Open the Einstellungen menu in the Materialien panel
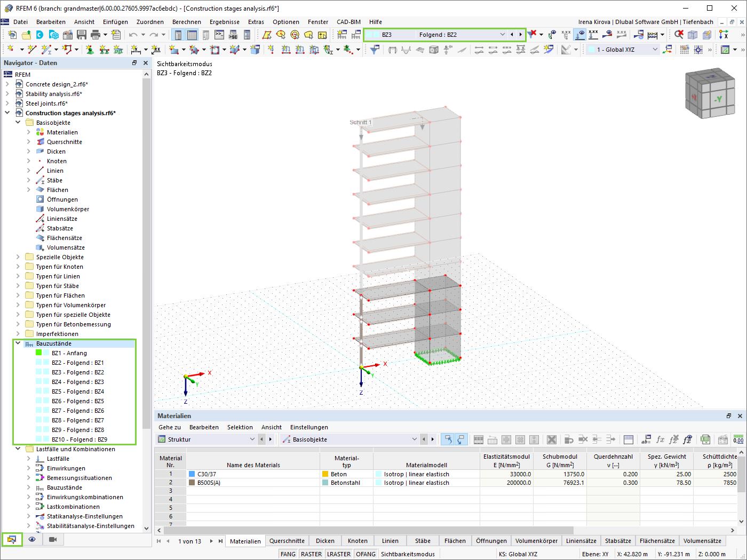747x560 pixels. 309,427
